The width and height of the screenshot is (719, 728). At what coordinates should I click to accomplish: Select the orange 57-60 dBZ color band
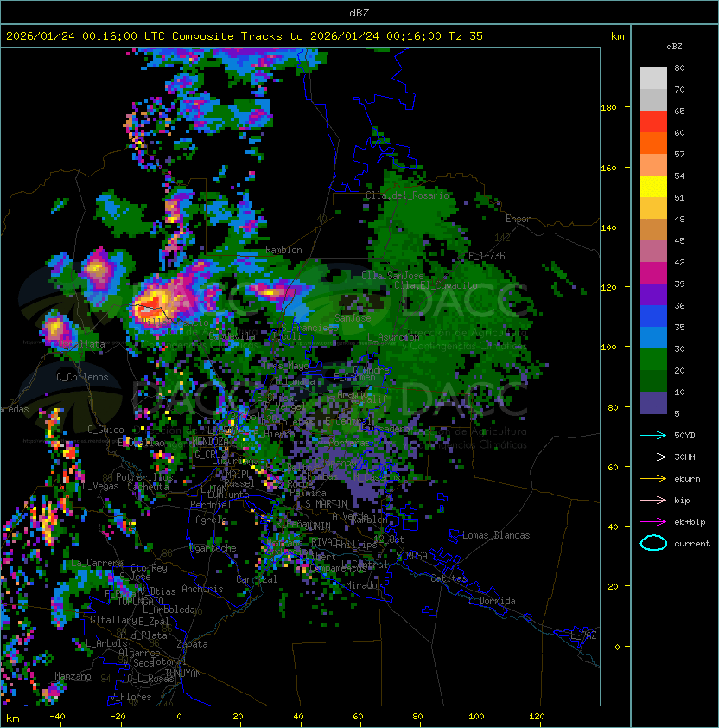pos(653,143)
